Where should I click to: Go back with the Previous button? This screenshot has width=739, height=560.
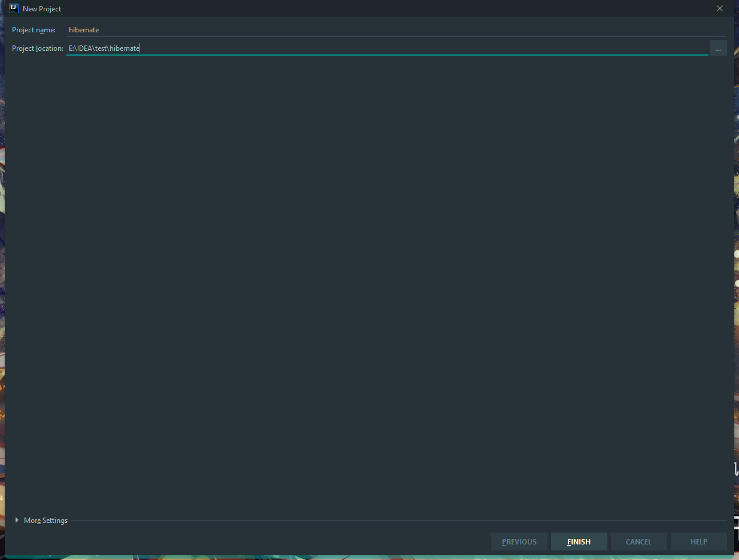(519, 541)
